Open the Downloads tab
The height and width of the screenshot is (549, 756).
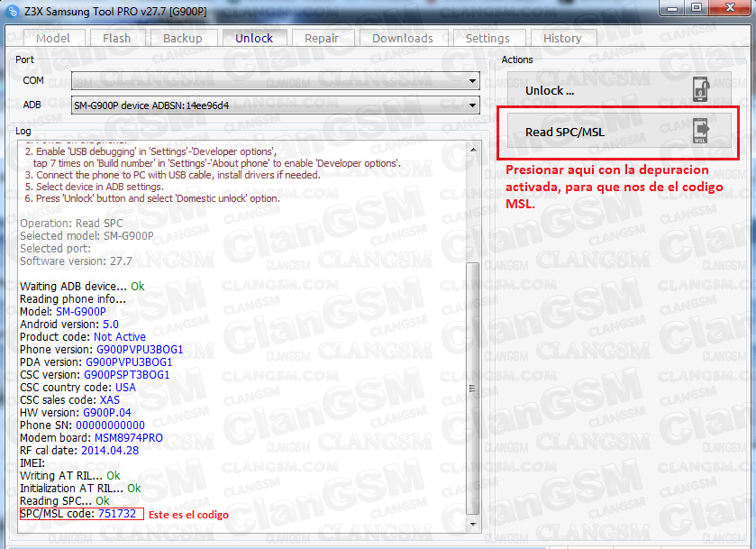coord(403,38)
